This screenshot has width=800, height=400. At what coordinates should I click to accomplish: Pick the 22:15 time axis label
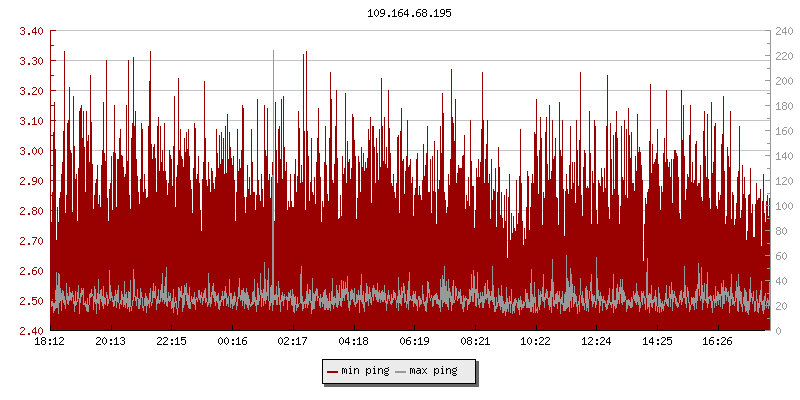[172, 342]
